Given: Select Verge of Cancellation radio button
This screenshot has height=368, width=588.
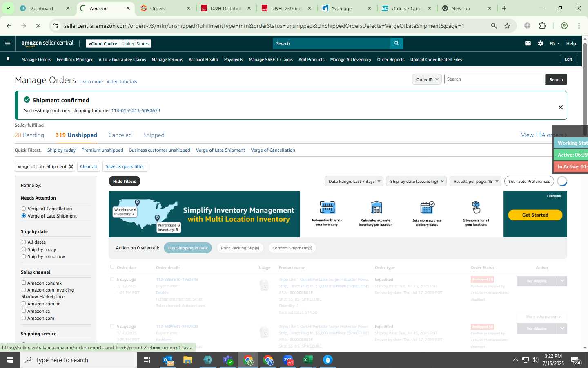Looking at the screenshot, I should pyautogui.click(x=24, y=209).
